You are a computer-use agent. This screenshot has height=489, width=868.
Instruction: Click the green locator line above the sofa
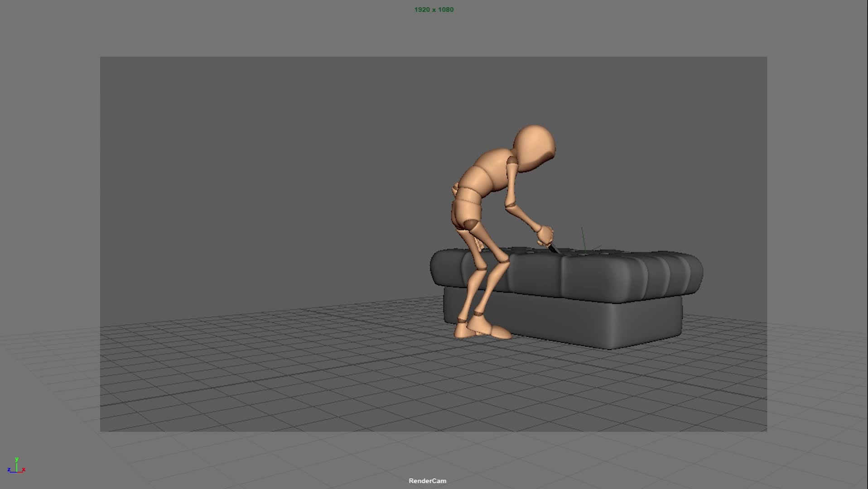click(x=583, y=239)
